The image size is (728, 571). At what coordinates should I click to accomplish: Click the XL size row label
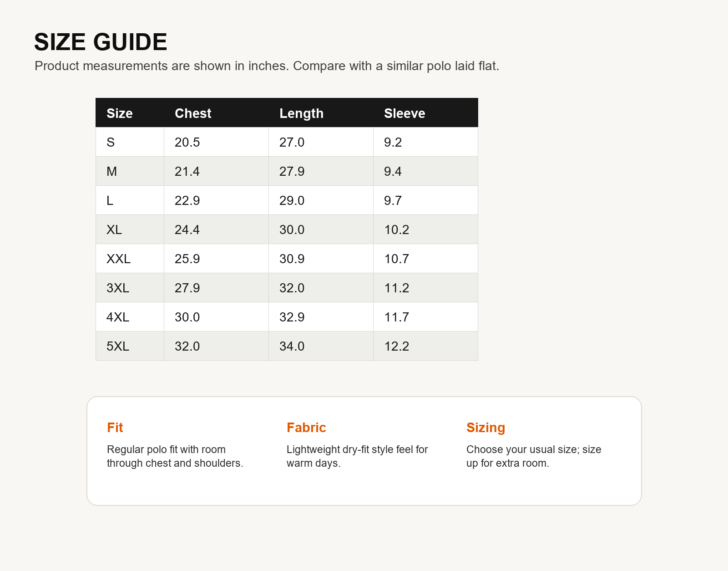[x=114, y=229]
